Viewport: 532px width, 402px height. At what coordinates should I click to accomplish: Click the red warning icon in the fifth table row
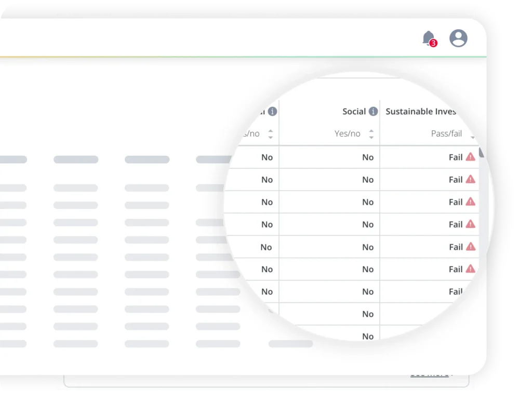point(471,247)
